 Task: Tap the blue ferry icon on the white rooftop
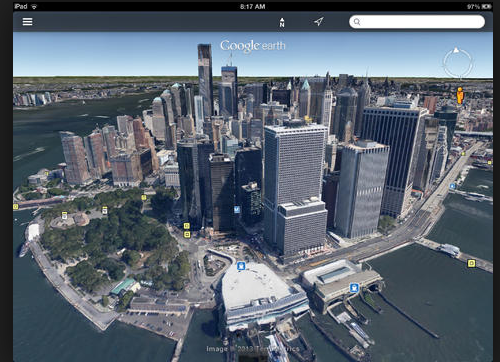coord(241,266)
